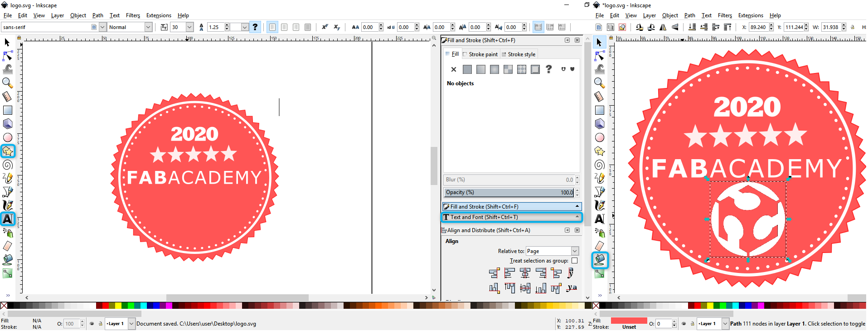Select the Spiral tool in left window

click(8, 165)
